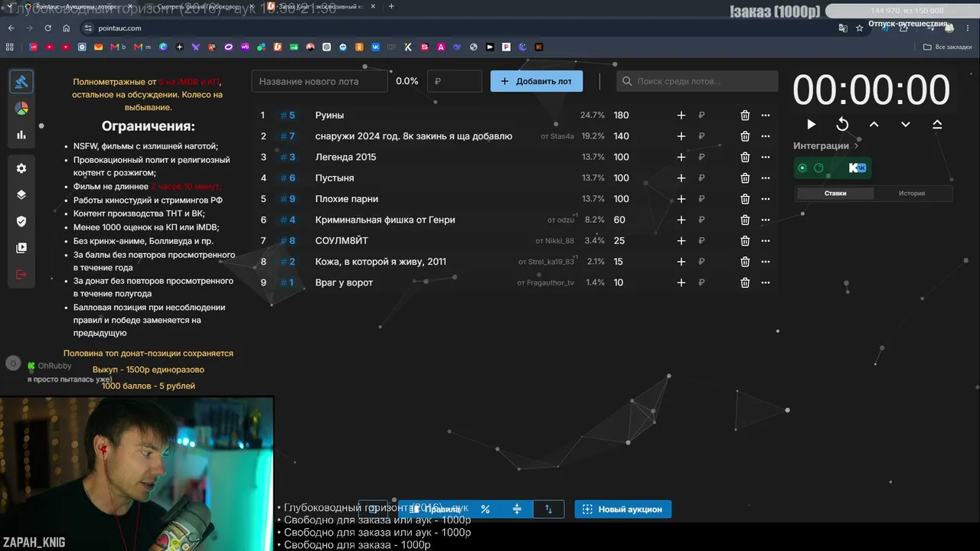
Task: Delete the lot "Руины"
Action: pyautogui.click(x=745, y=116)
